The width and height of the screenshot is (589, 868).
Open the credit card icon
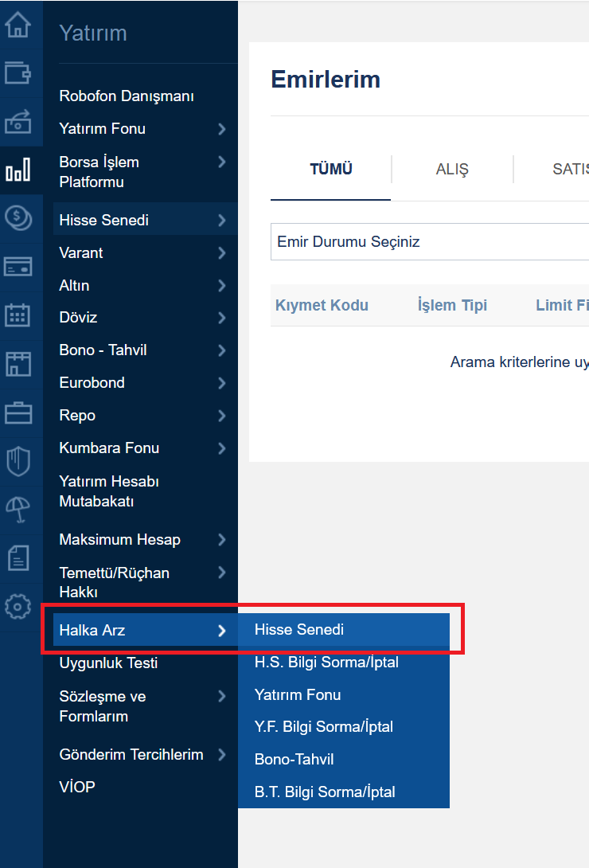pos(18,266)
